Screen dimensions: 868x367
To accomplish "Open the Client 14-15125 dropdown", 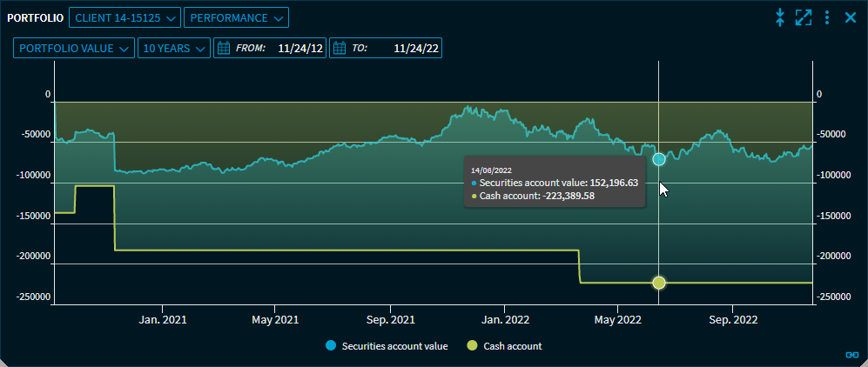I will point(124,17).
